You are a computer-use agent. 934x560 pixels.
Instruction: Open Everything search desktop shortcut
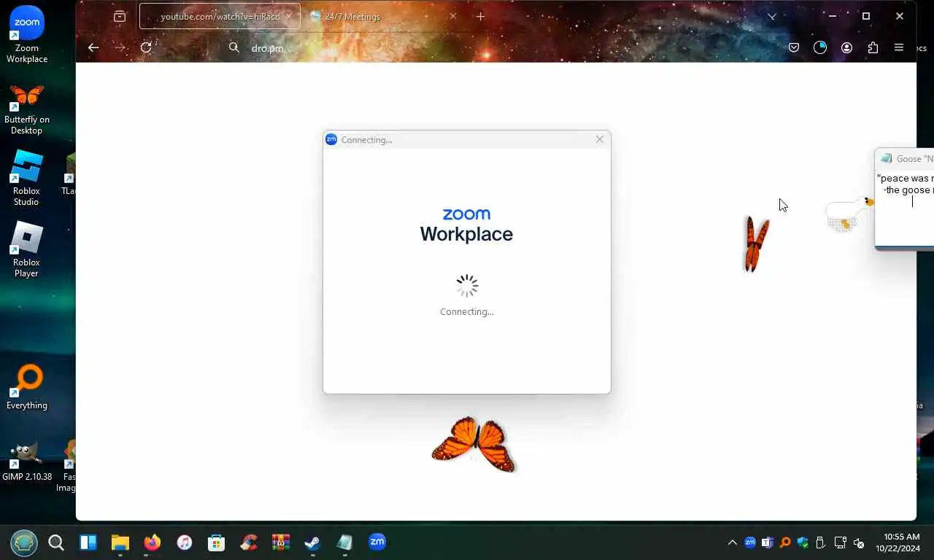point(27,388)
